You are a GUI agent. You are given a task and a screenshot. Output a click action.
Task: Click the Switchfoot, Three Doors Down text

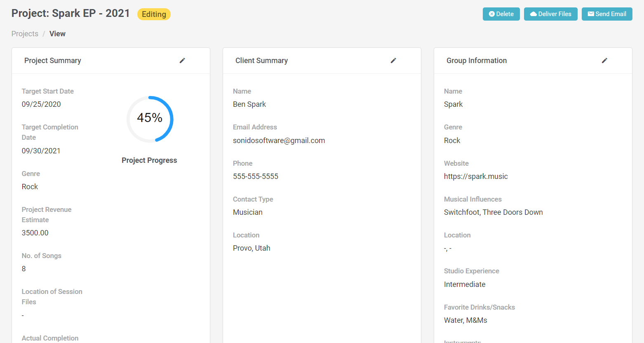click(x=493, y=212)
